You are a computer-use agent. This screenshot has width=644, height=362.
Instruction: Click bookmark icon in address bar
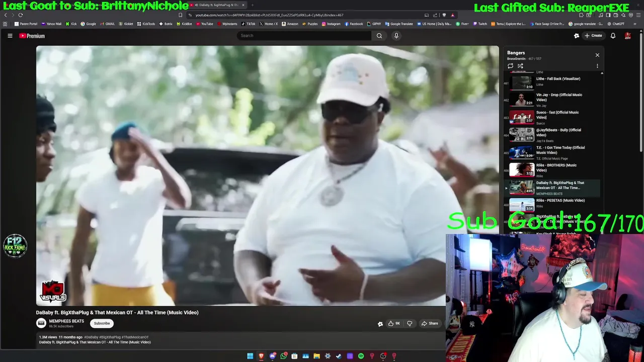(181, 15)
